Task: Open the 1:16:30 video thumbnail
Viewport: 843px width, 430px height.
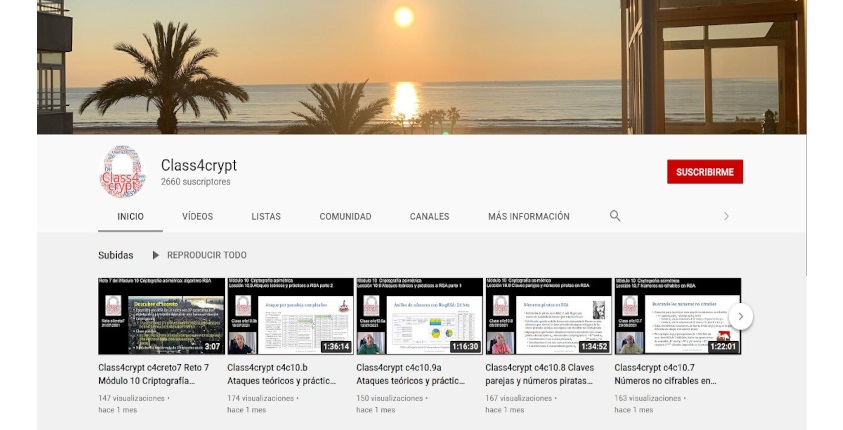Action: pos(419,316)
